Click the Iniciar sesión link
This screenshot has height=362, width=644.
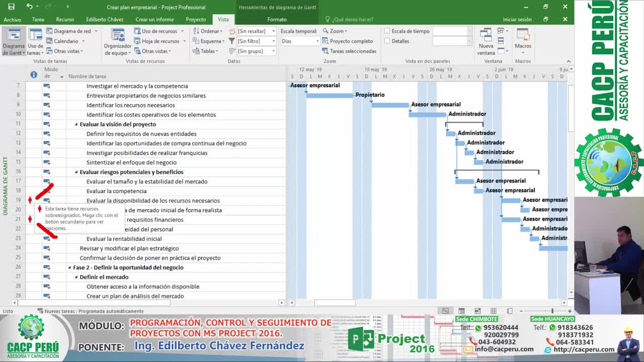(x=517, y=20)
